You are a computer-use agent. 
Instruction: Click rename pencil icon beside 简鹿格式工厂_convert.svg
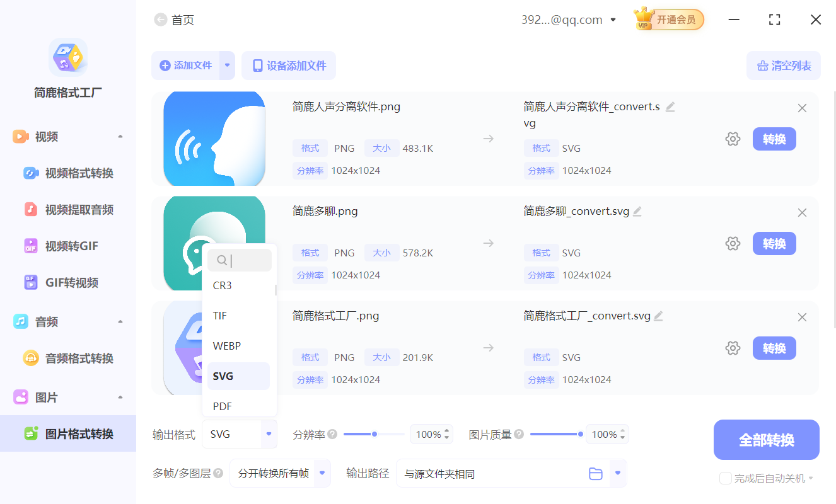pyautogui.click(x=658, y=316)
